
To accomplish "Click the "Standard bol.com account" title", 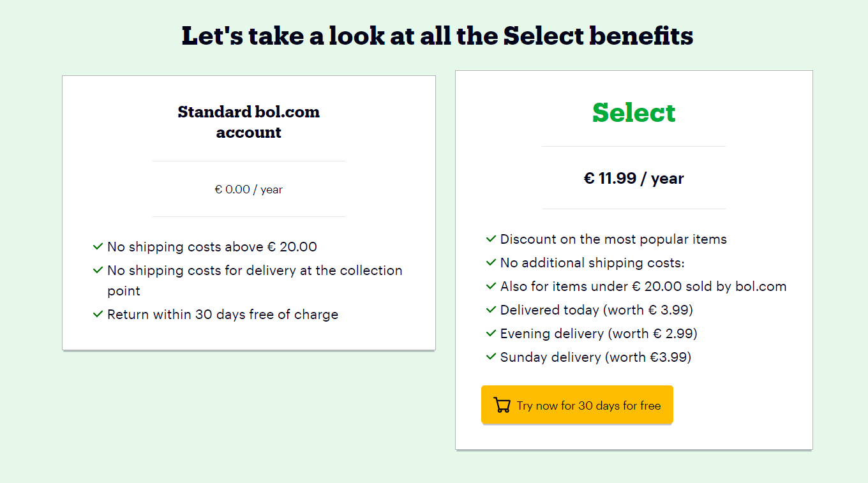I will click(x=248, y=122).
